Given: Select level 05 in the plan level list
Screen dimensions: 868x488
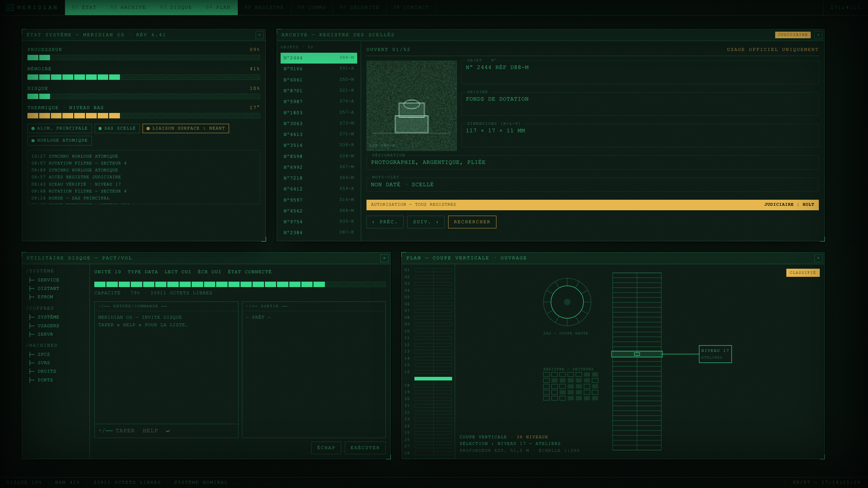Looking at the screenshot, I should 428,297.
